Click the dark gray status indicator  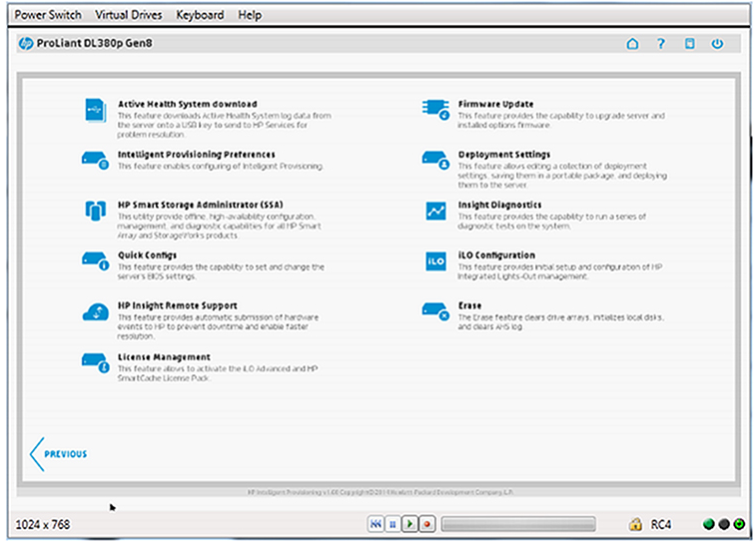click(x=724, y=524)
